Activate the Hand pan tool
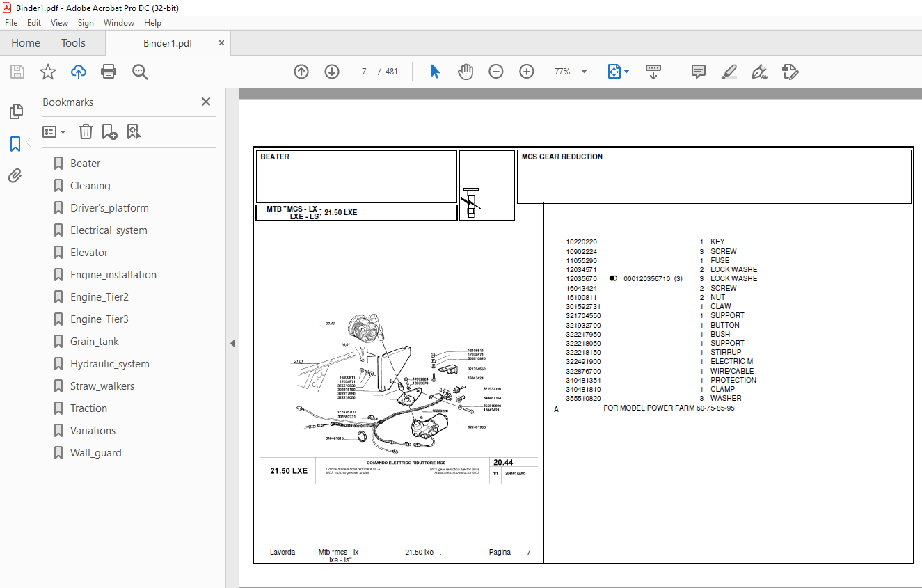The image size is (922, 588). click(x=466, y=72)
